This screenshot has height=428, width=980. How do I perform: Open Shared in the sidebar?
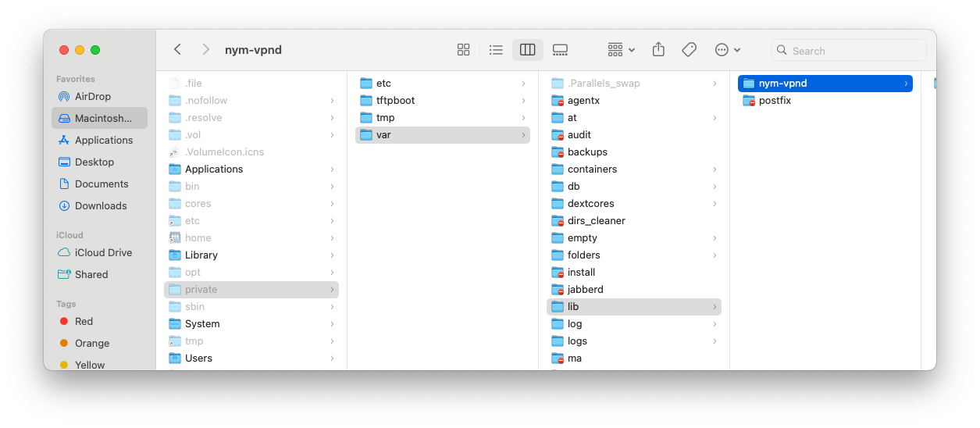pyautogui.click(x=99, y=274)
